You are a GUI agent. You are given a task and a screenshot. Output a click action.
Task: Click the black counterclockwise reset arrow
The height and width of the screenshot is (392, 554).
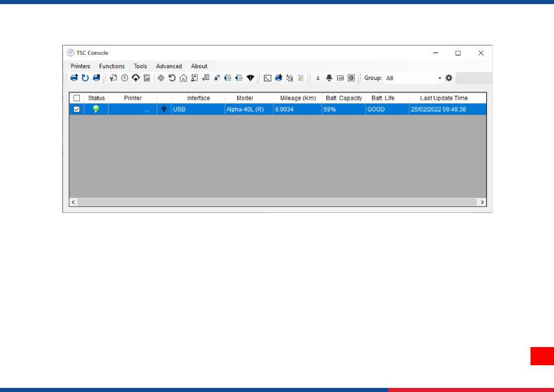172,78
